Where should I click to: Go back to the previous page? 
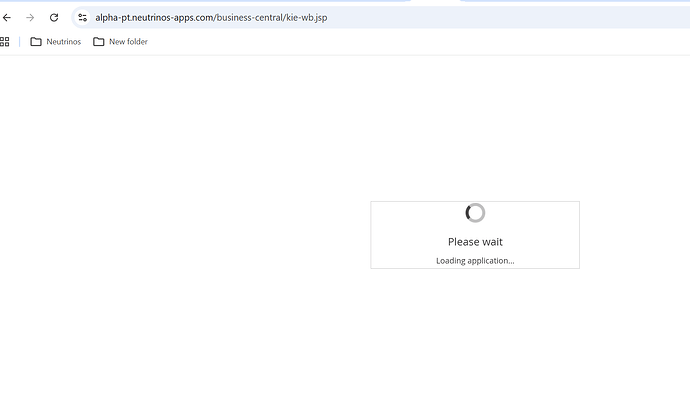pyautogui.click(x=7, y=18)
